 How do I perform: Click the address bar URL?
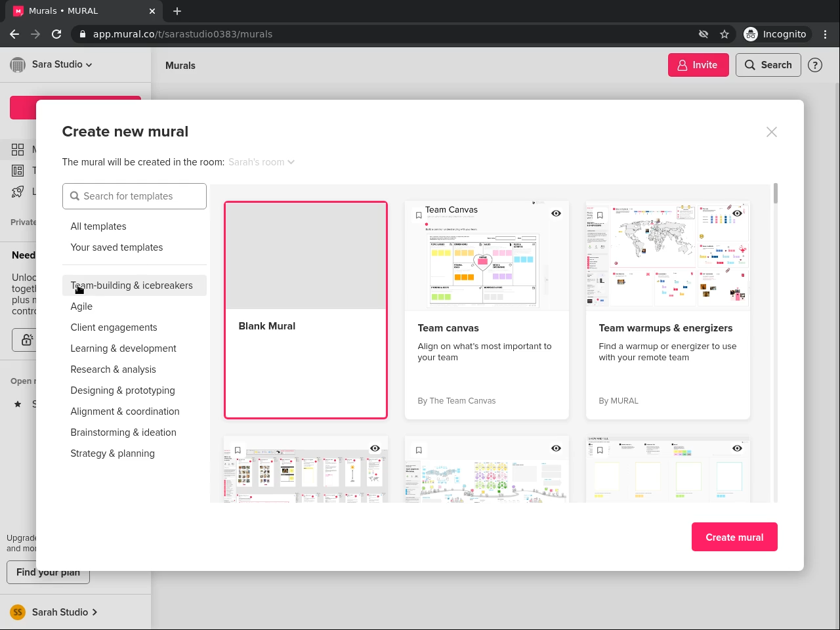click(x=182, y=34)
